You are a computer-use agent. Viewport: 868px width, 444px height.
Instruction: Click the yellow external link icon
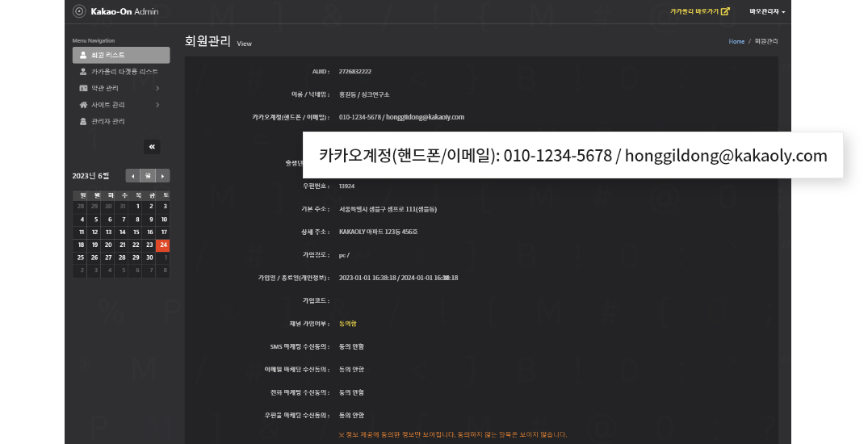[725, 11]
